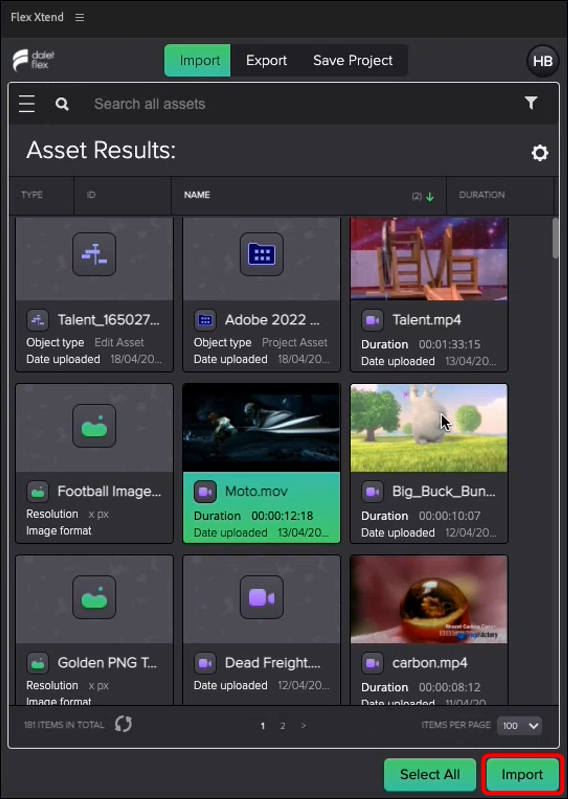This screenshot has width=568, height=799.
Task: Click the search magnifier icon
Action: click(x=62, y=104)
